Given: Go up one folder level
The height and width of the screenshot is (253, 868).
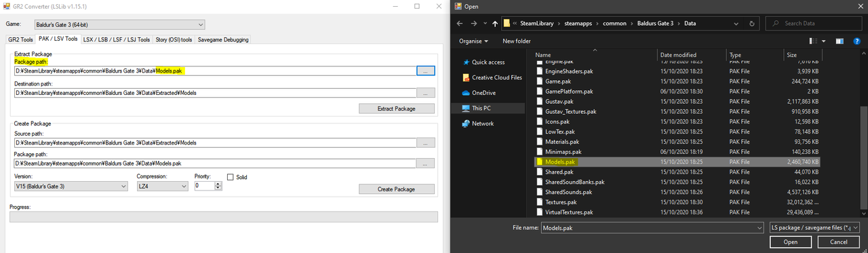Looking at the screenshot, I should 495,23.
